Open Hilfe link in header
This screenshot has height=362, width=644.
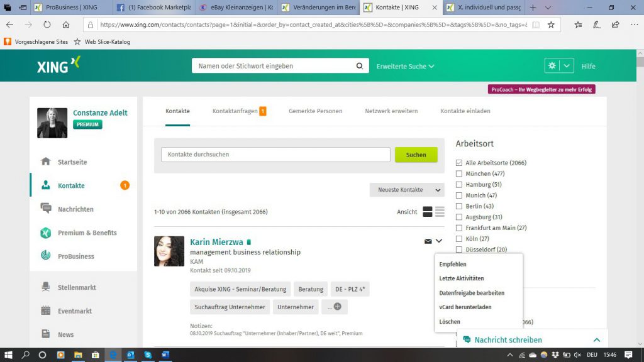coord(588,66)
